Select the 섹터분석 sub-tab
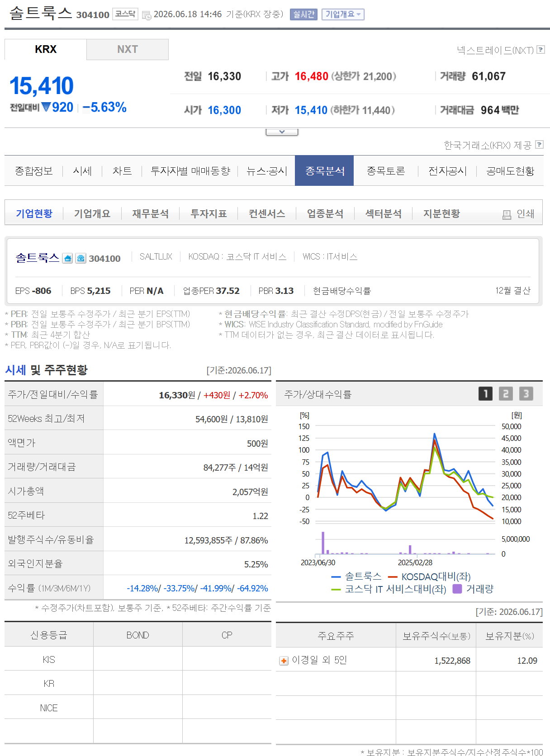Screen dimensions: 550x756 pyautogui.click(x=384, y=213)
